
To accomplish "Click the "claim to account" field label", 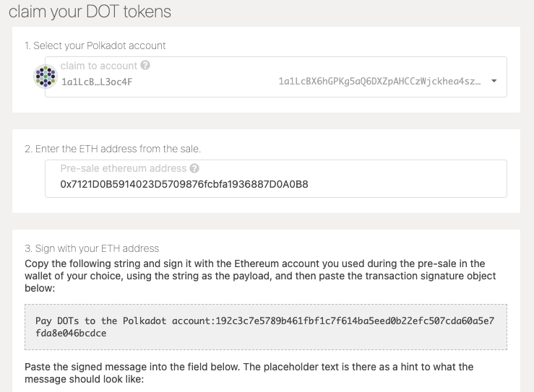I will pyautogui.click(x=98, y=66).
